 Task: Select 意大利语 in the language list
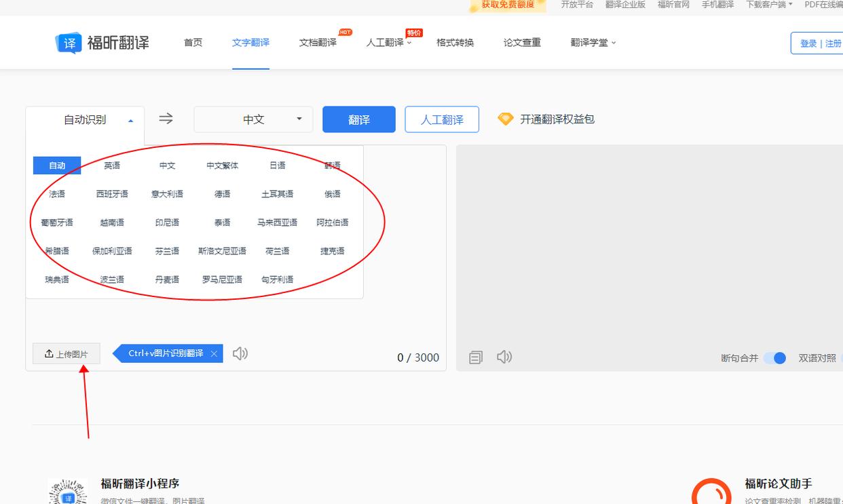(x=167, y=194)
